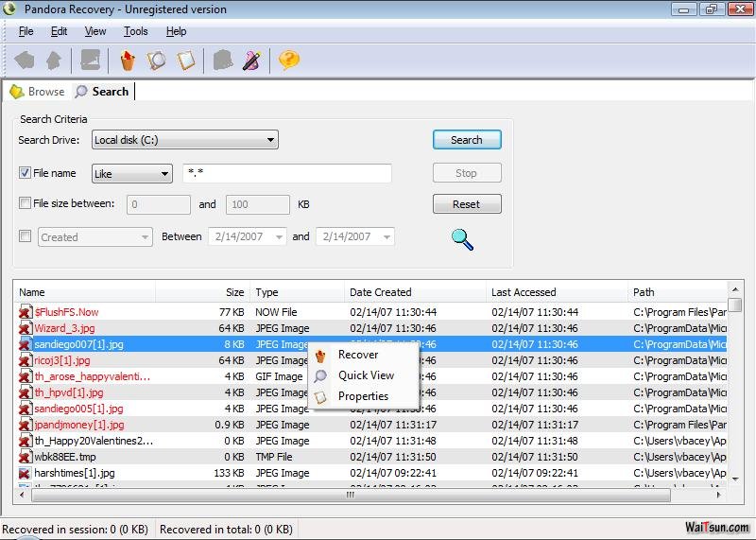Switch to the Browse tab
The width and height of the screenshot is (756, 540).
pos(38,92)
